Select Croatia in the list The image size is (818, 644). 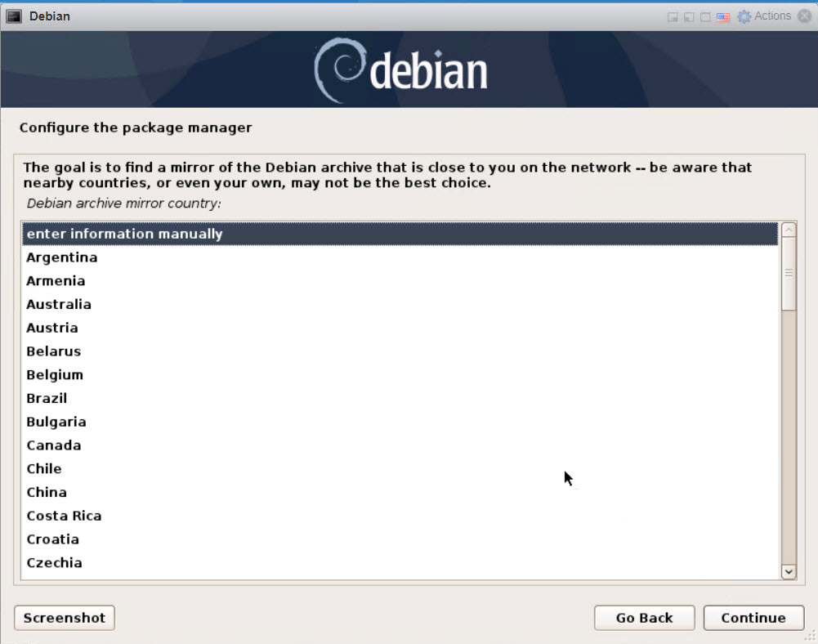[x=400, y=539]
